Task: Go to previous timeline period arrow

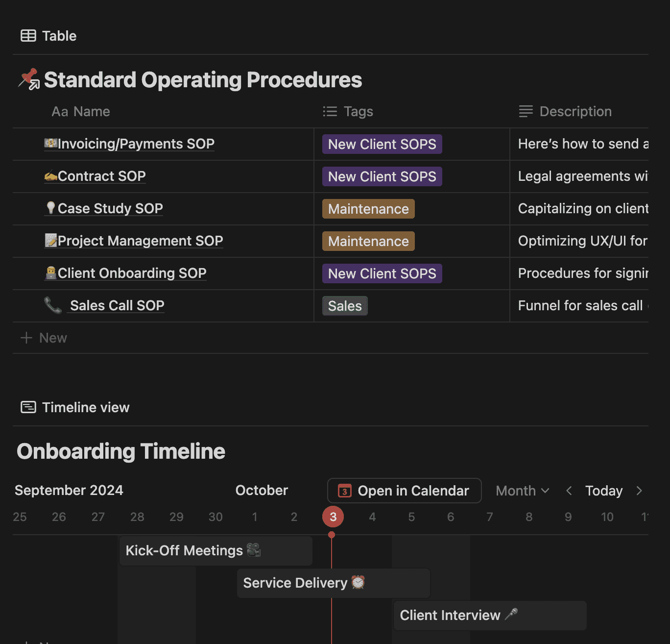Action: click(x=569, y=491)
